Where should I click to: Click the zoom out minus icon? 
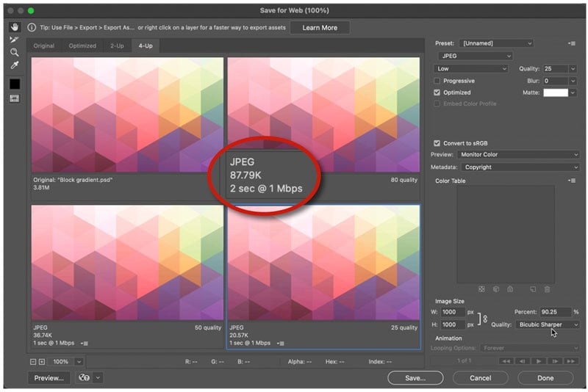pos(34,362)
